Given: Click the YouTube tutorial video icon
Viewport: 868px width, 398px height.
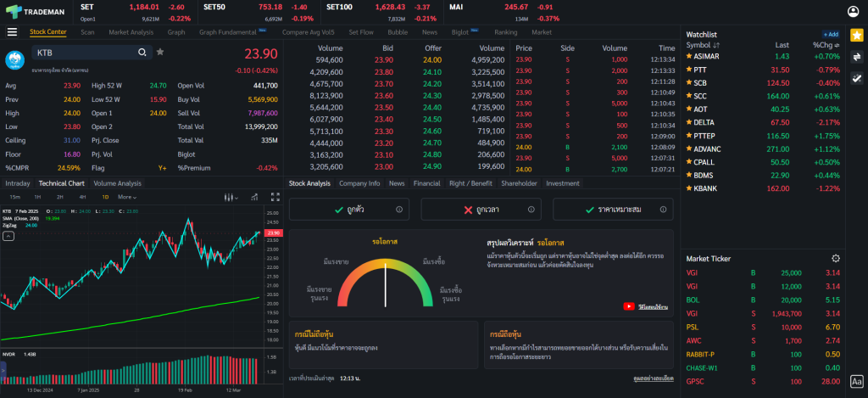Looking at the screenshot, I should pos(630,306).
